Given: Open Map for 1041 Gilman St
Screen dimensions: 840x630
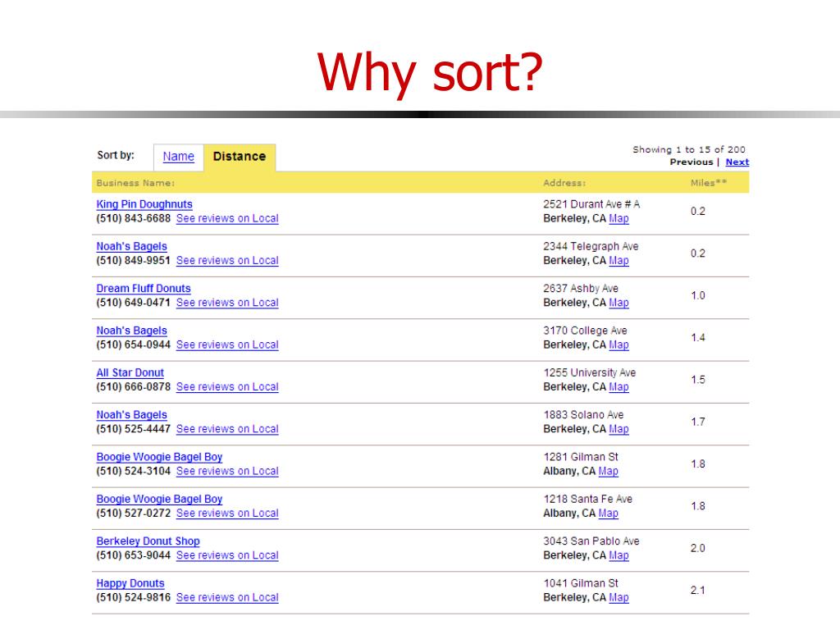Looking at the screenshot, I should click(619, 598).
